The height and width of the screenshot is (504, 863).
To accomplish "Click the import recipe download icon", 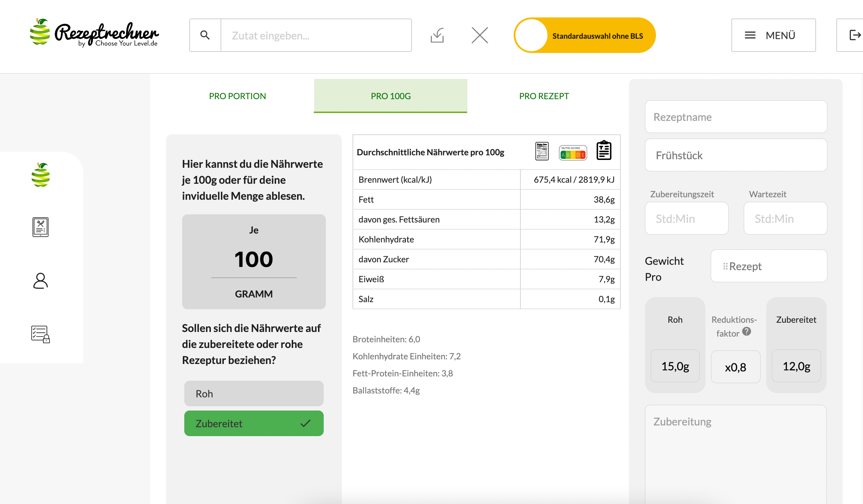I will tap(437, 35).
